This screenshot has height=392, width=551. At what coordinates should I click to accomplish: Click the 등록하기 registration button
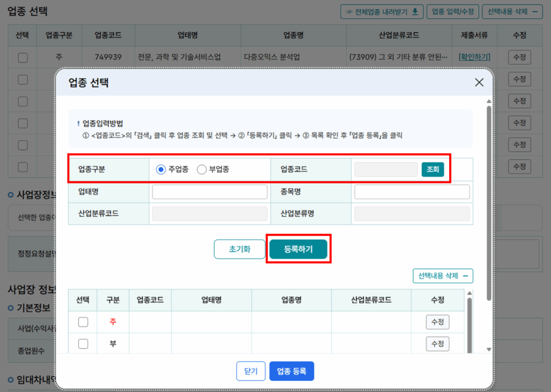click(x=299, y=249)
